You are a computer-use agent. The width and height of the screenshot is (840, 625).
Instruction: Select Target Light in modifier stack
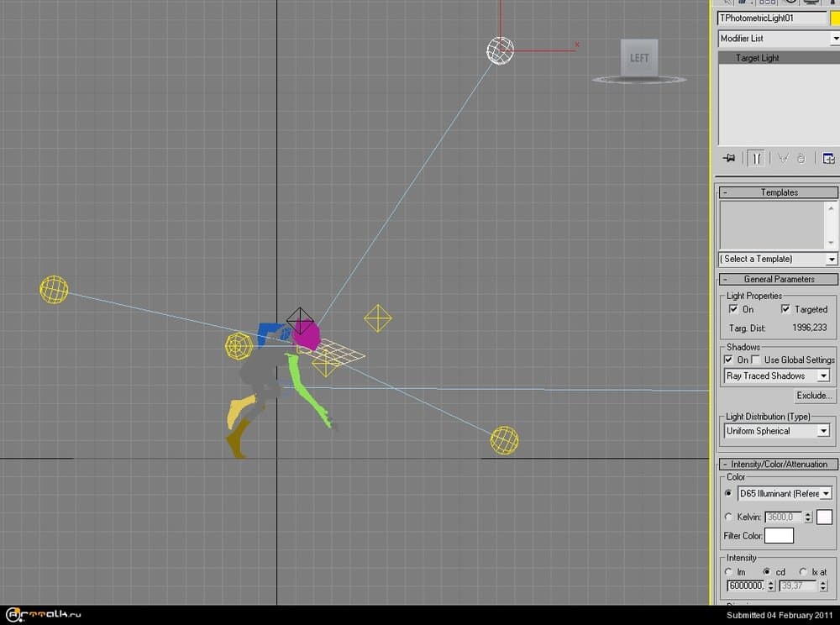(x=757, y=58)
